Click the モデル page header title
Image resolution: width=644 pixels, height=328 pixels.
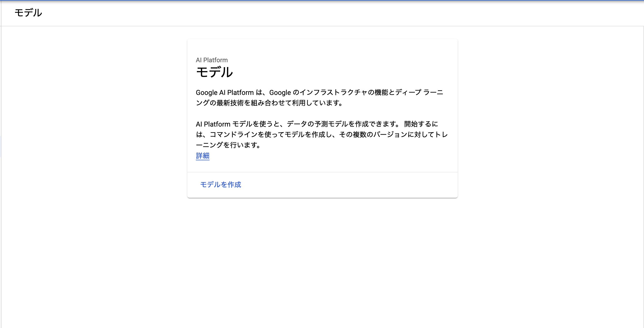pyautogui.click(x=28, y=13)
